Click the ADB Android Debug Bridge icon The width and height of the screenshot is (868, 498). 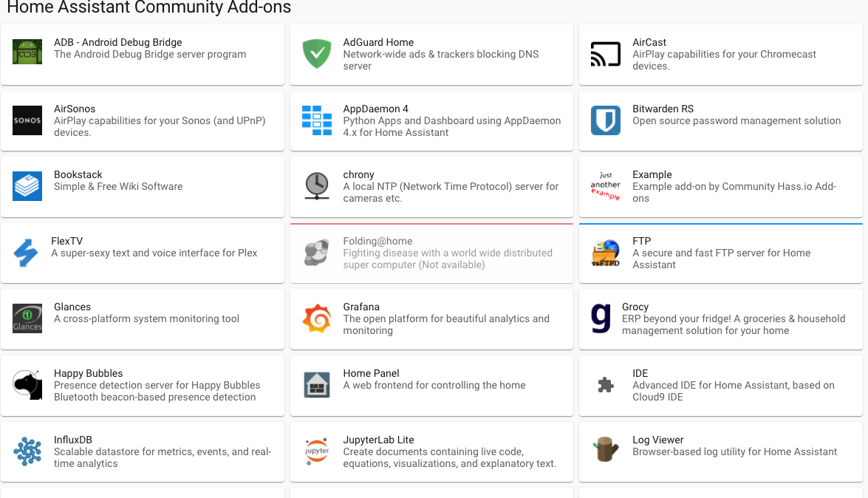(27, 52)
